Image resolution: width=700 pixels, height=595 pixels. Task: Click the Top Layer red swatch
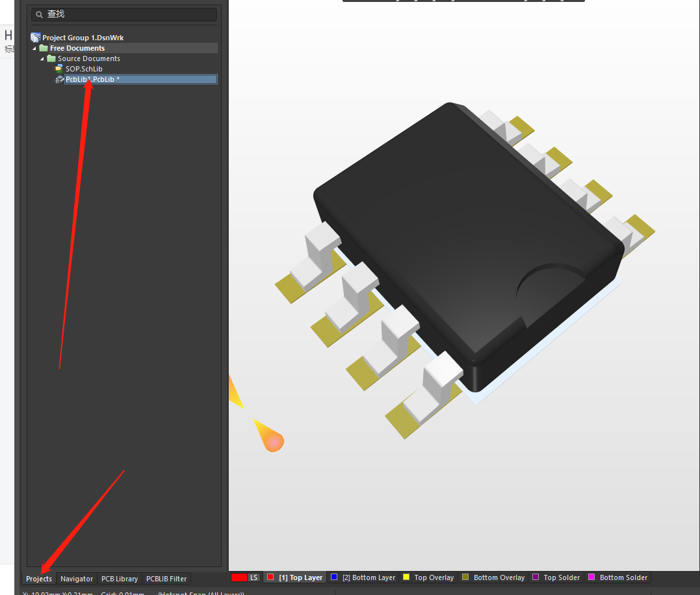[270, 577]
